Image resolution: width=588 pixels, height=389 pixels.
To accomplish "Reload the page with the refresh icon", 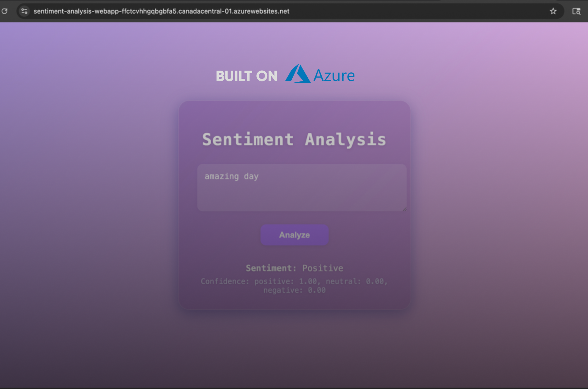I will click(x=5, y=11).
